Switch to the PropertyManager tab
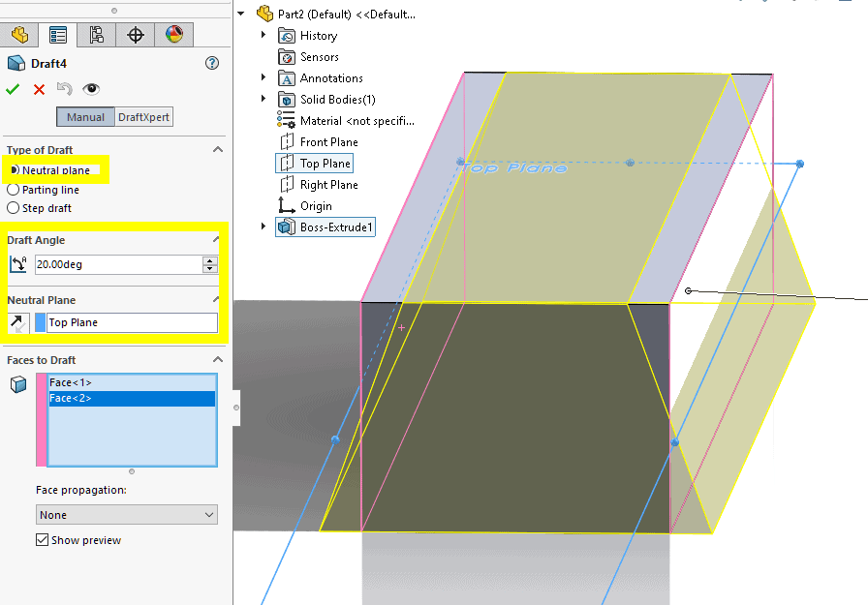 (57, 35)
